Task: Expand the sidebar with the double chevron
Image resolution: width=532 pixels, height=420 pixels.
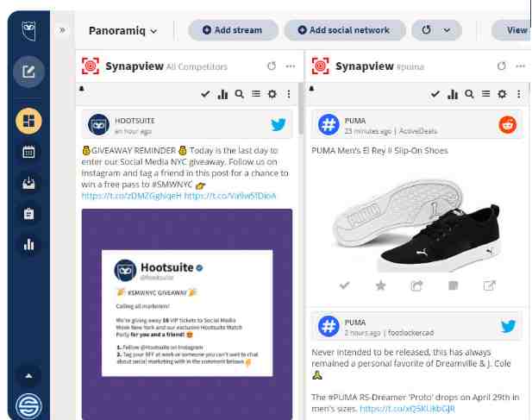Action: [x=62, y=30]
